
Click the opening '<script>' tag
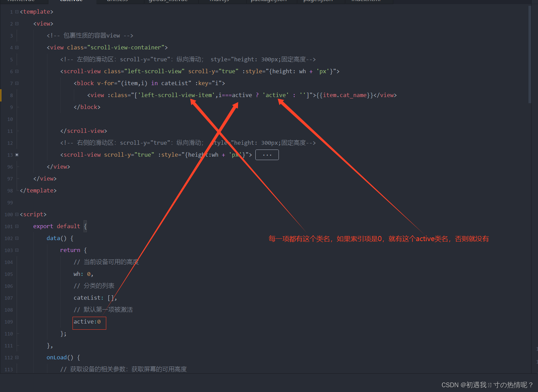point(33,215)
